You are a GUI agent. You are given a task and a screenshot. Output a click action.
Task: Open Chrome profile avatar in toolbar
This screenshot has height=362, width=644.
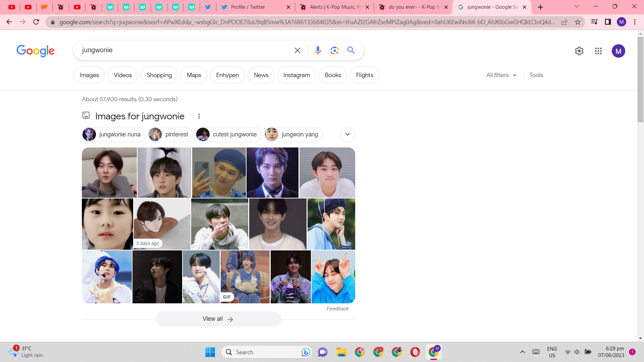pyautogui.click(x=622, y=22)
